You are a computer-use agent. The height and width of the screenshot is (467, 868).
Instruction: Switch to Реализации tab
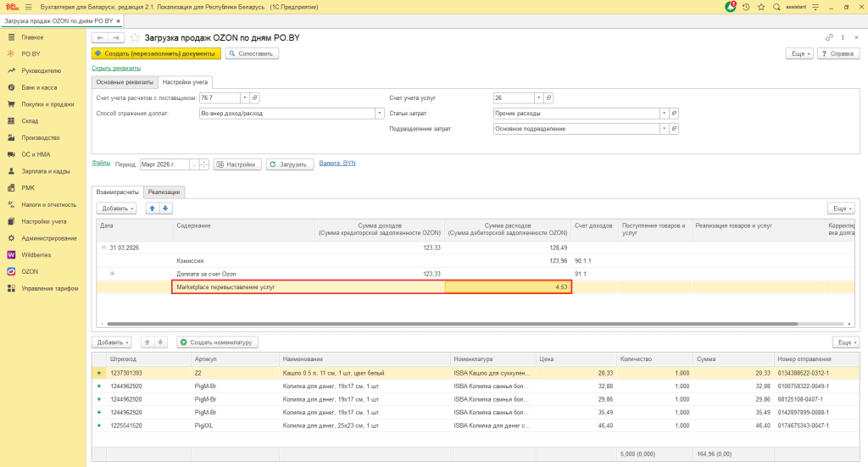click(164, 192)
